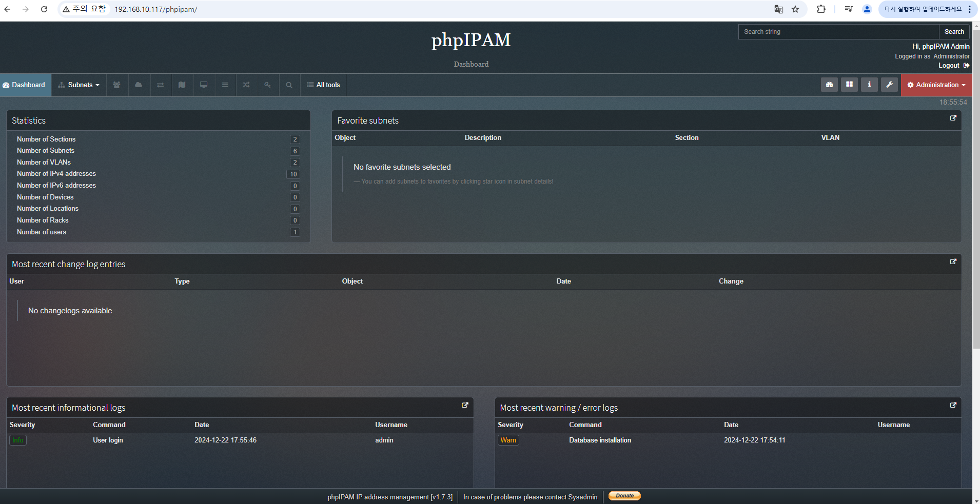Click the page vertical scrollbar
Screen dimensions: 980x504
point(976,190)
